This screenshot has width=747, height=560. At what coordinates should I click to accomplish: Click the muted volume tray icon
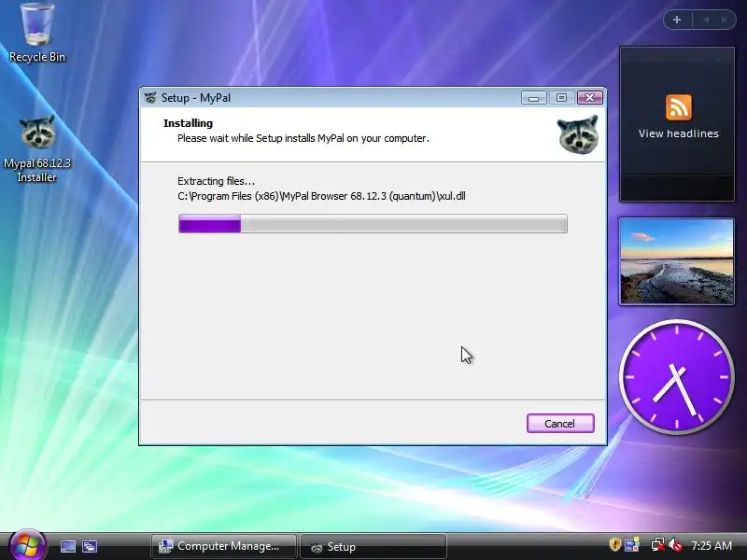tap(674, 544)
